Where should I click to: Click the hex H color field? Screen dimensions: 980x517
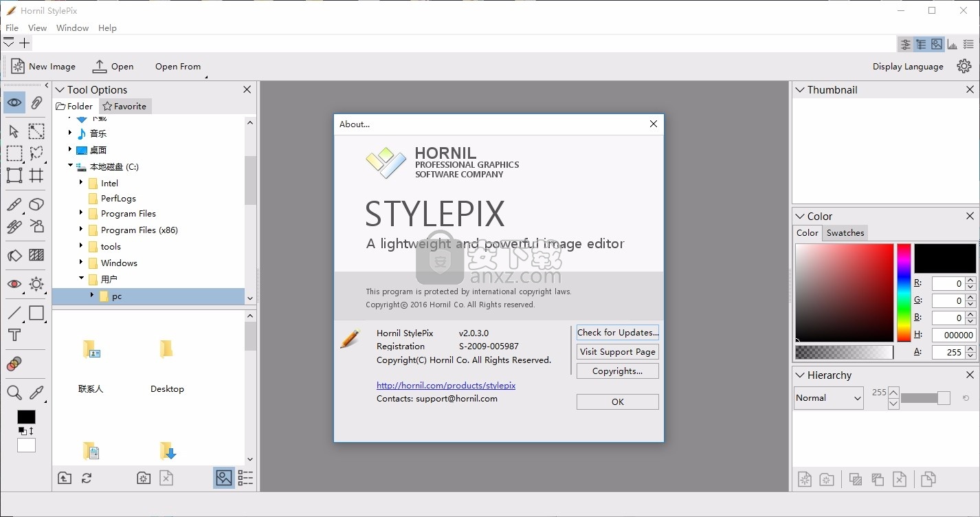954,335
